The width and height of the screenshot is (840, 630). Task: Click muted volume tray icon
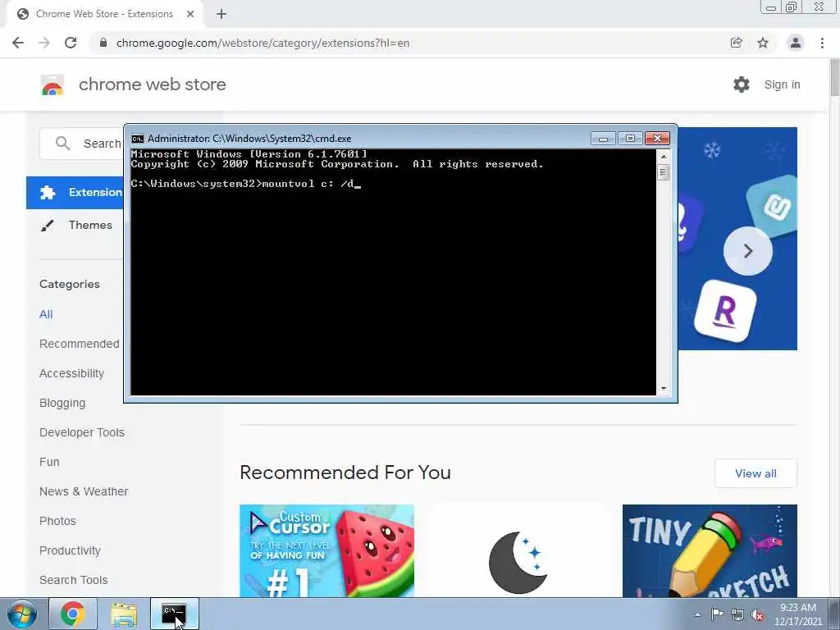coord(757,614)
